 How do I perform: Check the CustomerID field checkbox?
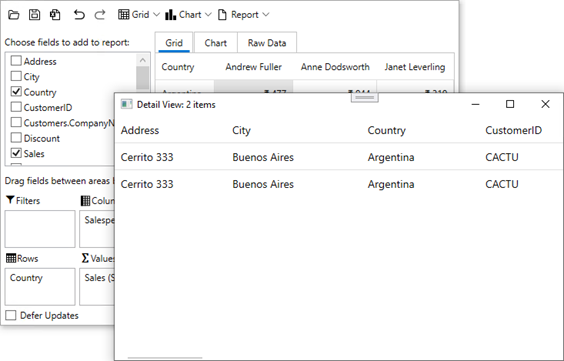16,107
